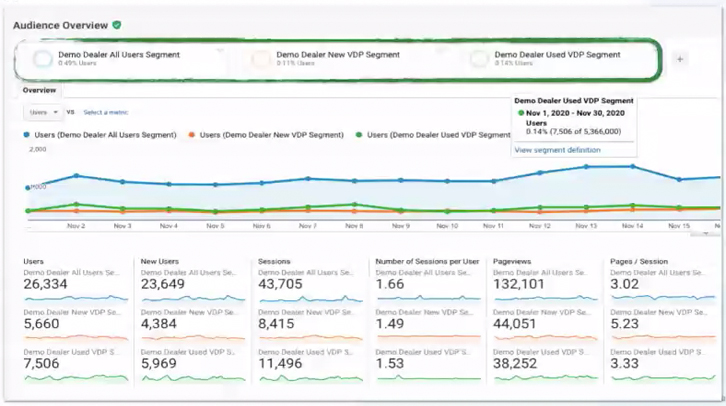The image size is (726, 406).
Task: Click the Audience Overview title
Action: [60, 25]
